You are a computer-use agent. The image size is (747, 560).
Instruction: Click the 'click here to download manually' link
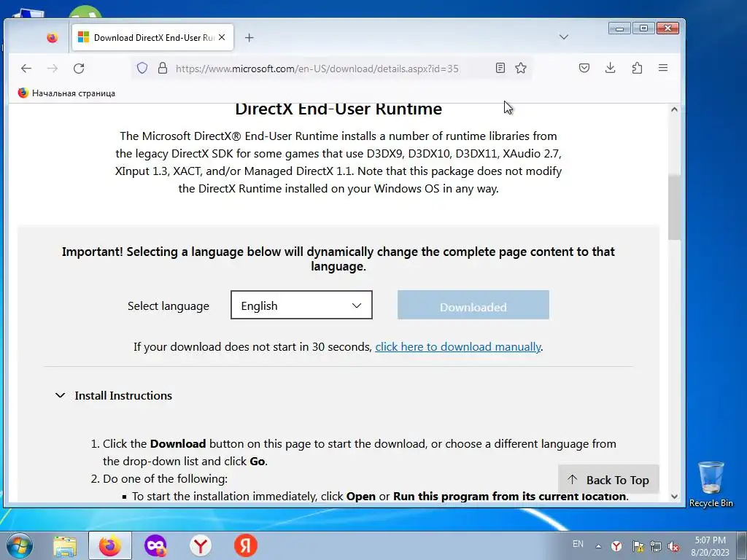458,346
